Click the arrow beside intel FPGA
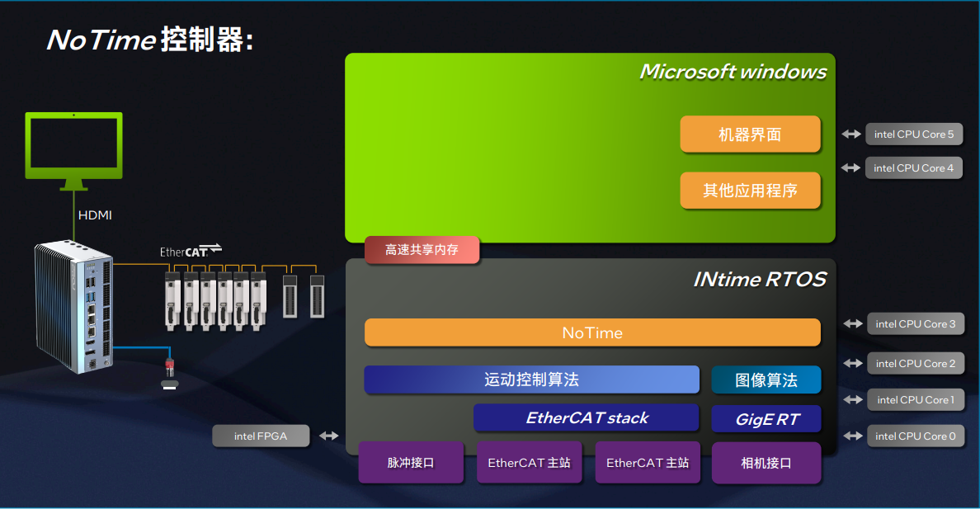 point(329,436)
